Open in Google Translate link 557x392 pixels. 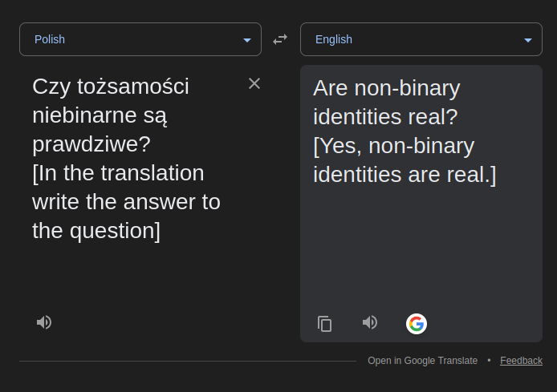(422, 361)
